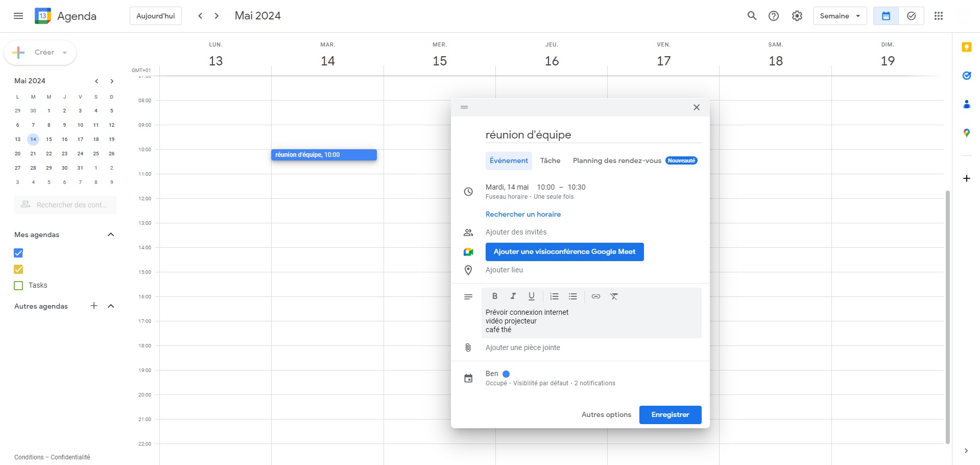Click Ben's blue calendar color dot
980x465 pixels.
click(506, 374)
